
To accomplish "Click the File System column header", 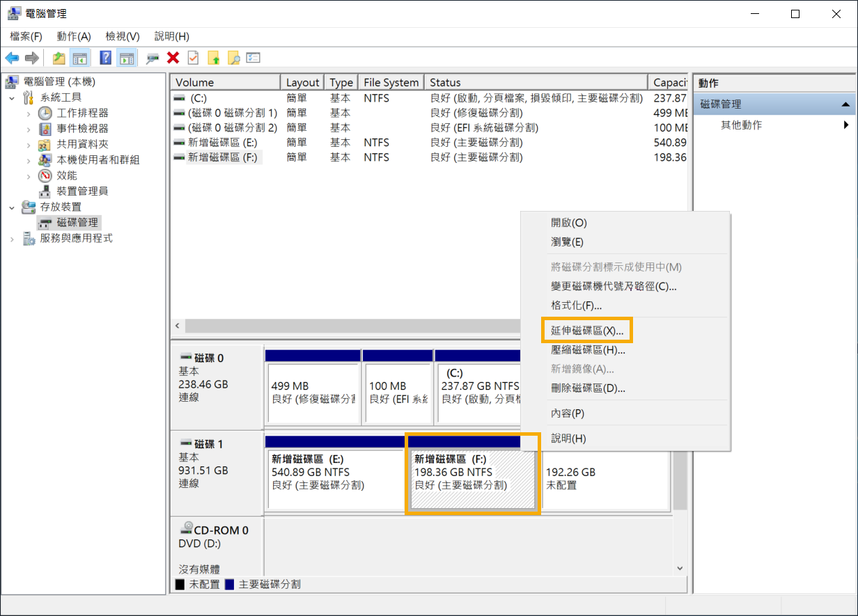I will point(391,82).
